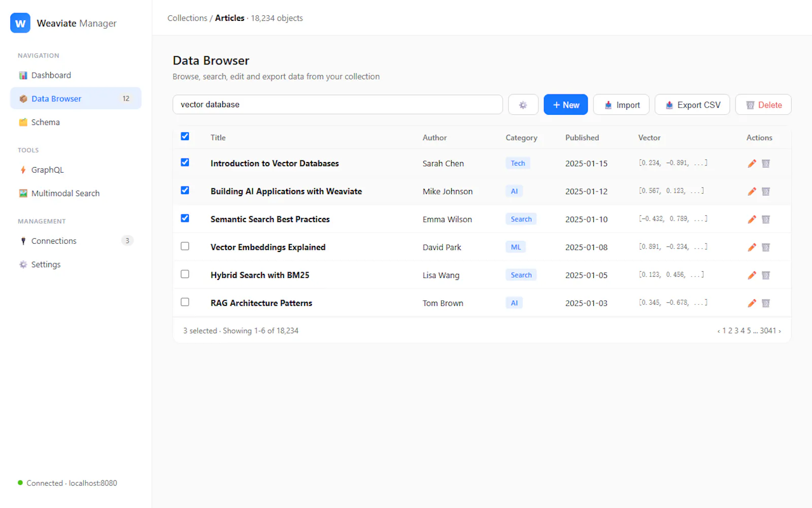Click the Import button

621,105
